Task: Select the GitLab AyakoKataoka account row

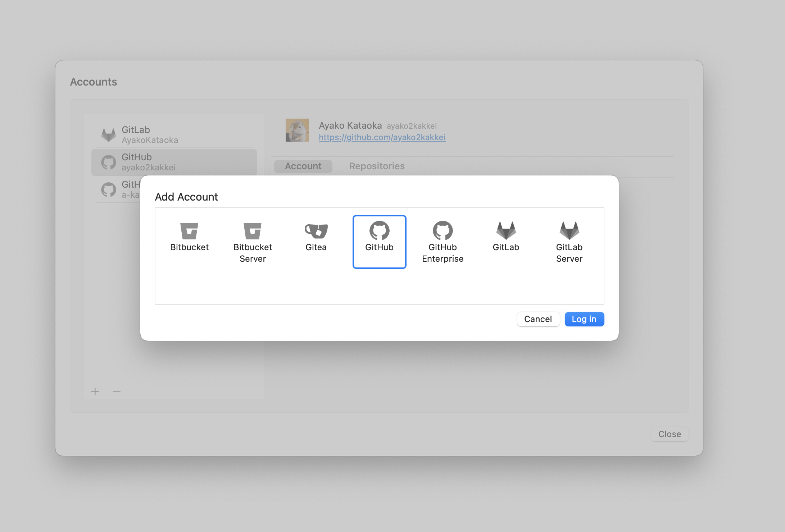Action: (174, 135)
